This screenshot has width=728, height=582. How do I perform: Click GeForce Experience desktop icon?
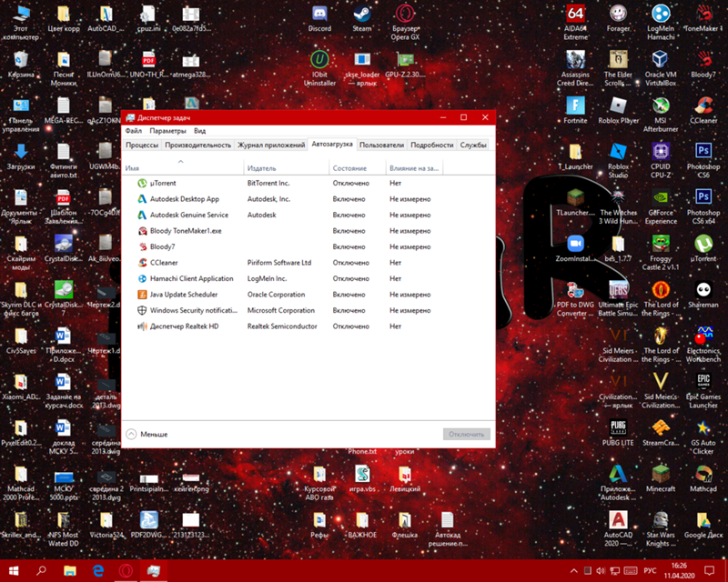tap(661, 197)
